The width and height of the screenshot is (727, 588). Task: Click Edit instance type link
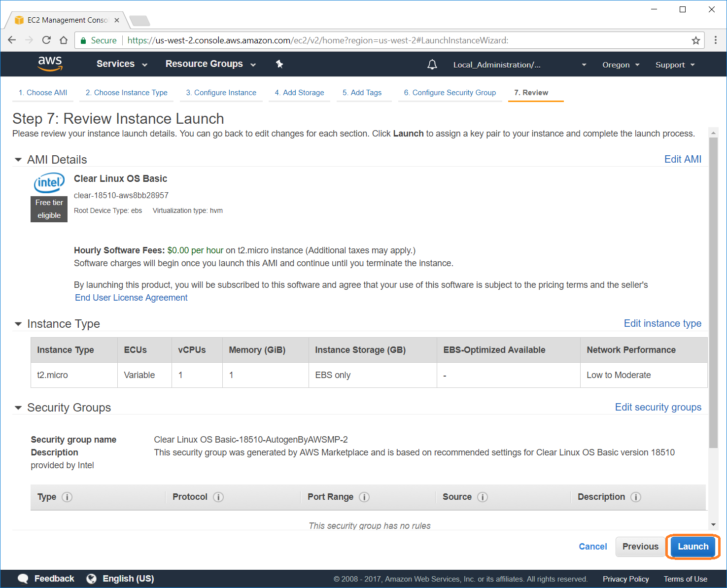pos(662,323)
